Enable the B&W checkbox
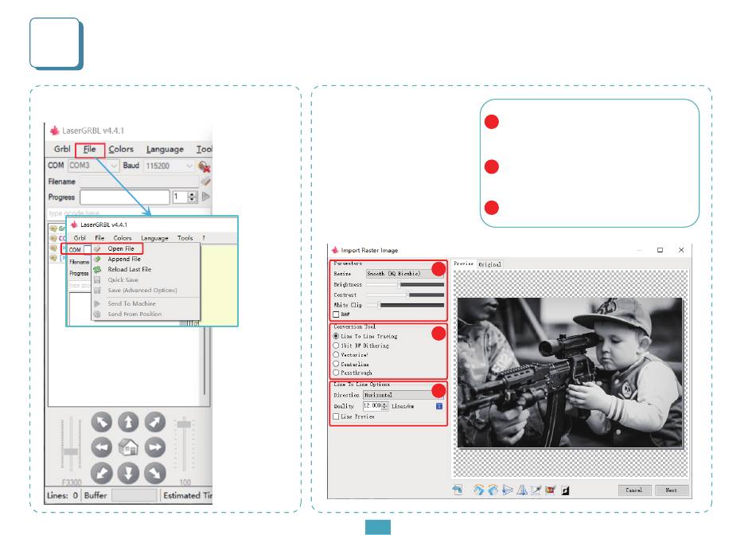 point(336,314)
